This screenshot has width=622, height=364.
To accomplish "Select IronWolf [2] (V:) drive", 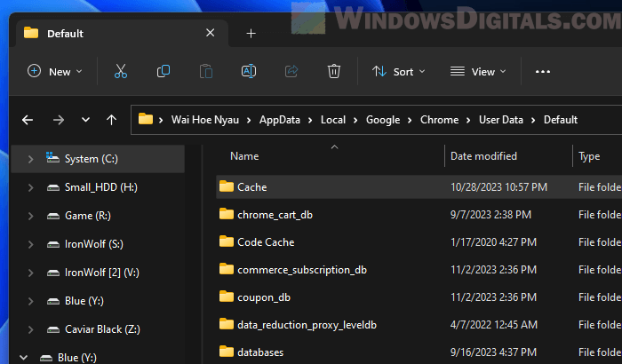I will click(98, 273).
